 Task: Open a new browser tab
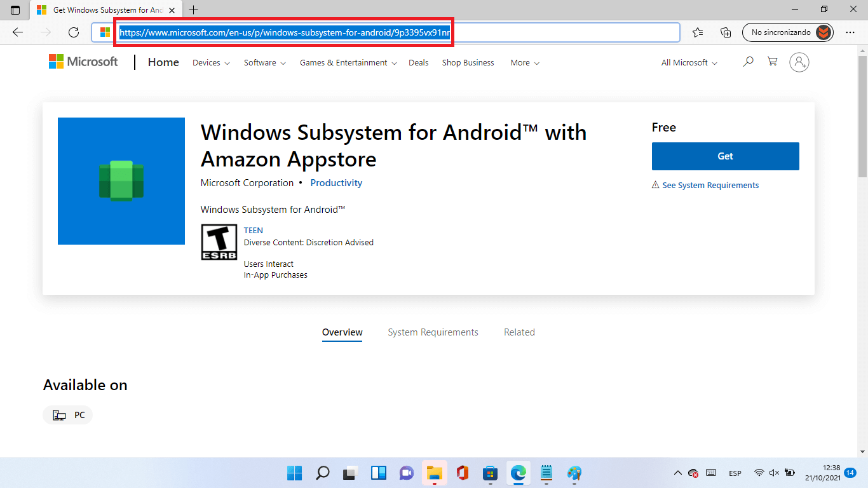point(194,10)
